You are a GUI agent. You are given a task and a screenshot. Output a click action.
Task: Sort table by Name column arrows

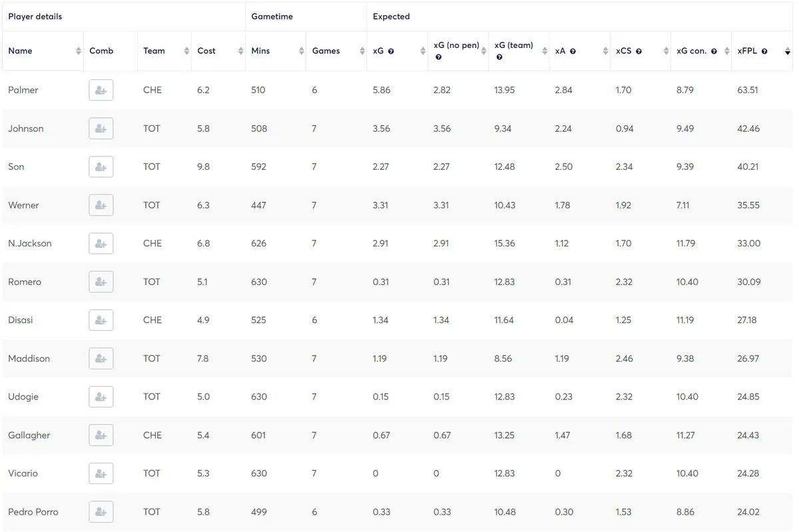[x=79, y=51]
